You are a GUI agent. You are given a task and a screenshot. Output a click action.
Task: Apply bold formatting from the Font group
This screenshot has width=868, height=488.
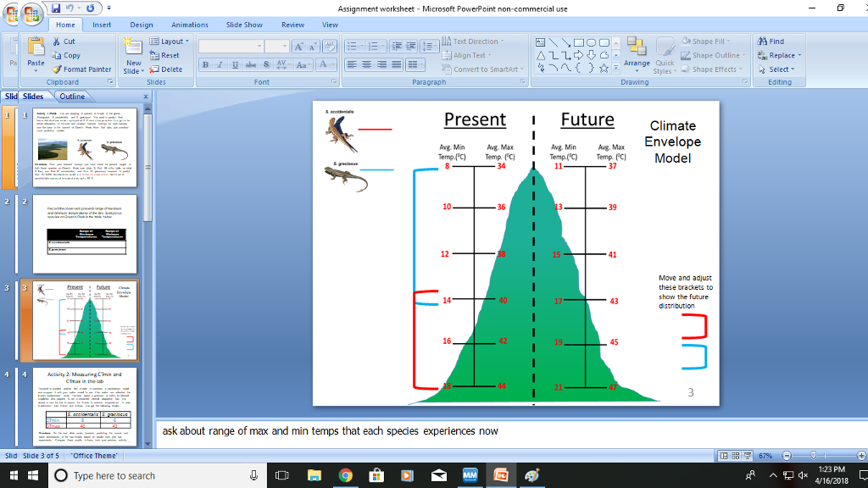coord(205,64)
